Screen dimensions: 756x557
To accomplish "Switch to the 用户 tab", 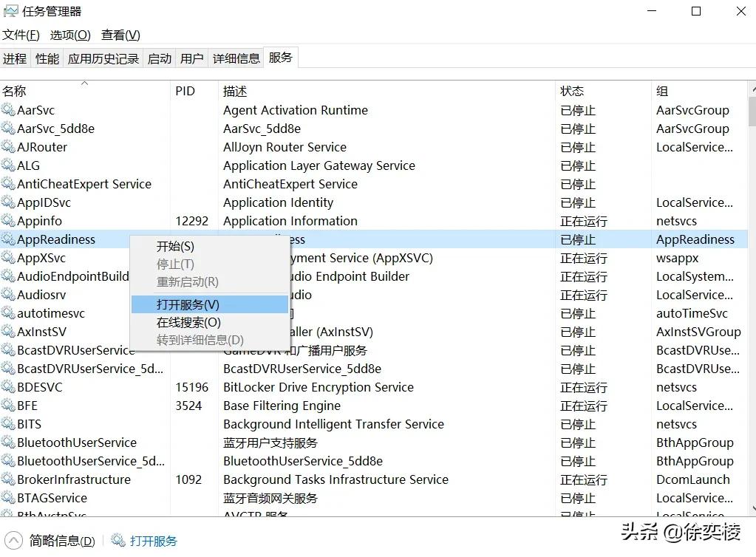I will coord(191,58).
